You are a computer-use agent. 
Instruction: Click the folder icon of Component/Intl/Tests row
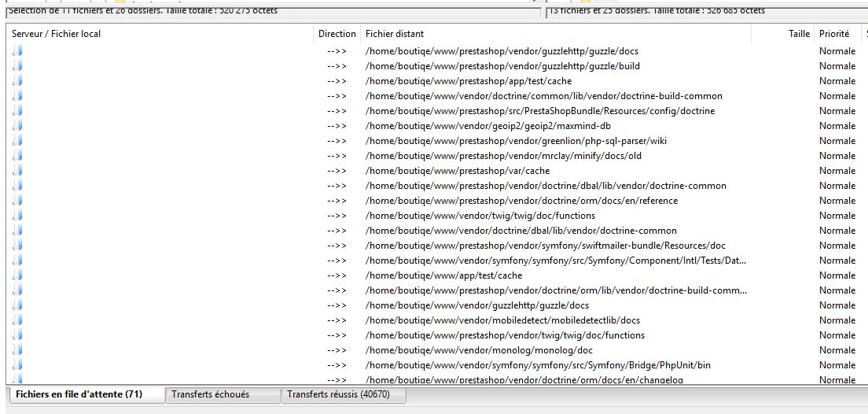click(17, 261)
